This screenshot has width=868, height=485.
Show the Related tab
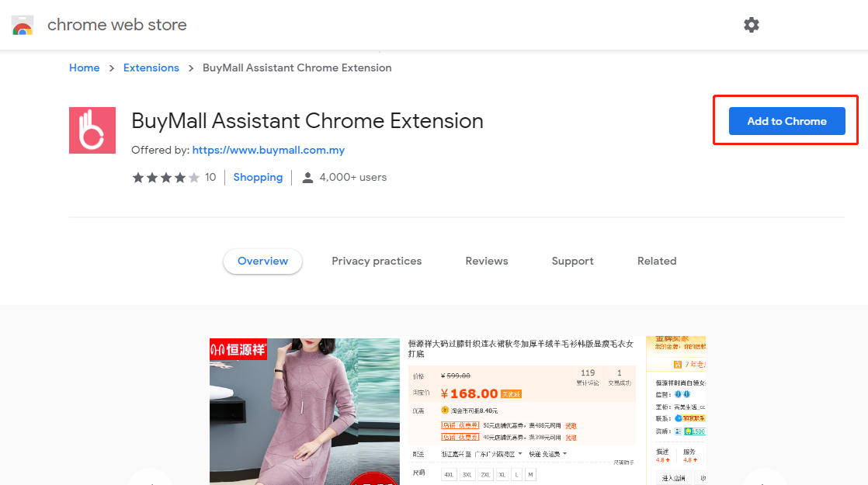coord(657,261)
